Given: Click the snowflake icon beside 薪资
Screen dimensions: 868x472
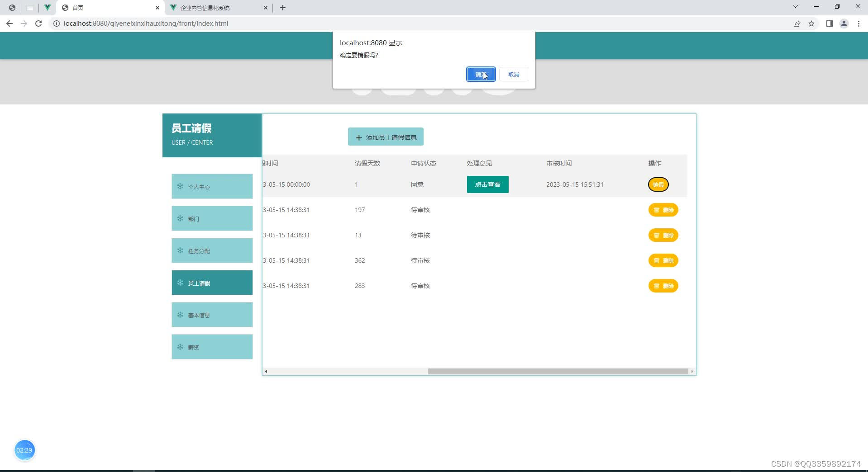Looking at the screenshot, I should click(x=180, y=347).
